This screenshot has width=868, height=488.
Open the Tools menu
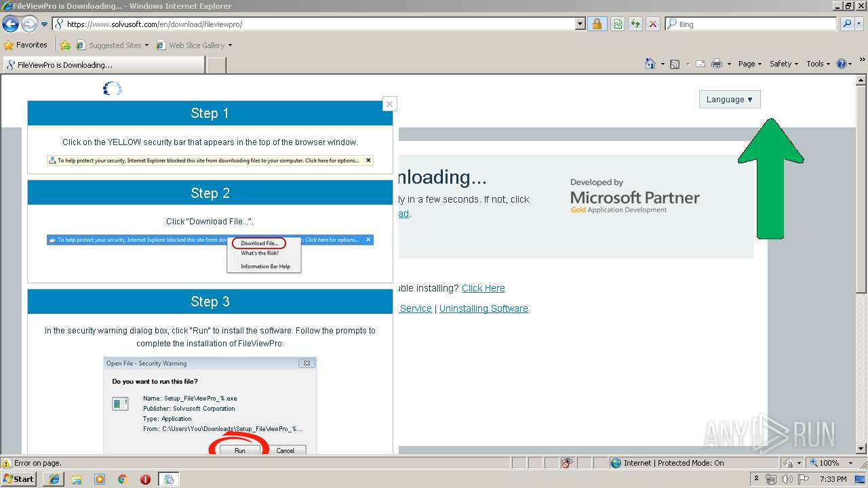818,64
